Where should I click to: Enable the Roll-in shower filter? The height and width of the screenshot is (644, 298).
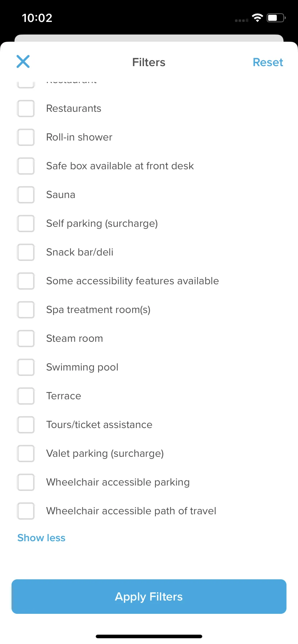(26, 137)
